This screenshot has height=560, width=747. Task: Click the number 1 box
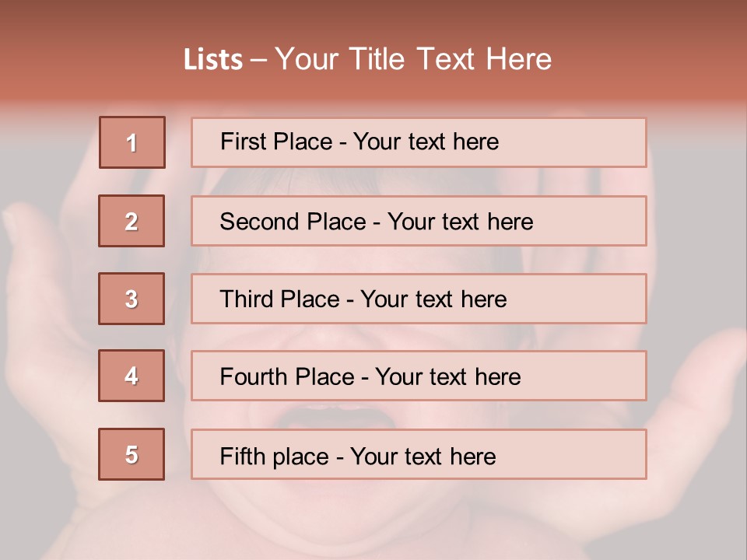click(x=132, y=142)
